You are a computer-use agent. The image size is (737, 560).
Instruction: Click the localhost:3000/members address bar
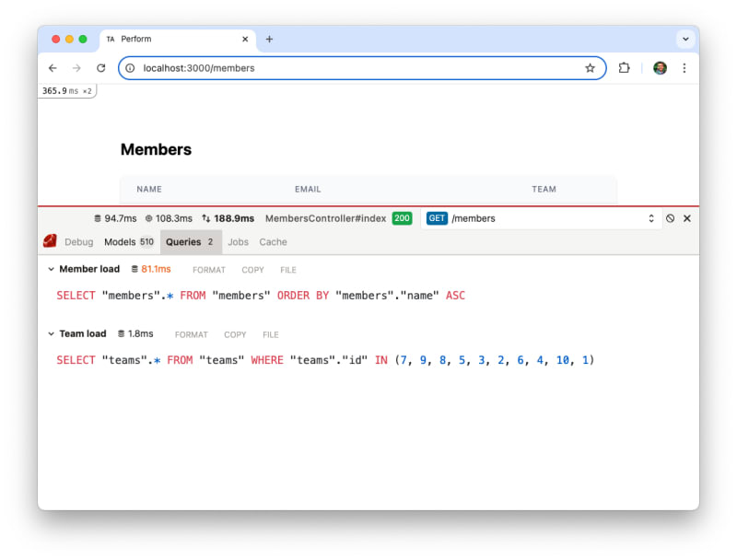[359, 68]
